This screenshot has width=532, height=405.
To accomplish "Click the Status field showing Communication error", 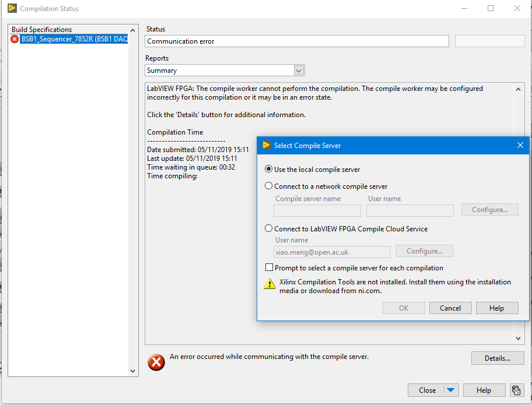I will [297, 41].
